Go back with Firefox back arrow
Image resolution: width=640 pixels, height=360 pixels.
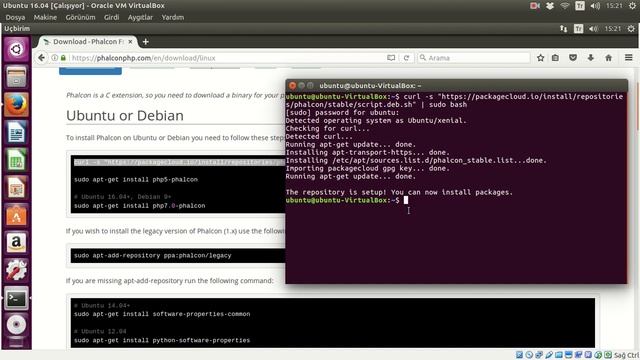click(41, 58)
